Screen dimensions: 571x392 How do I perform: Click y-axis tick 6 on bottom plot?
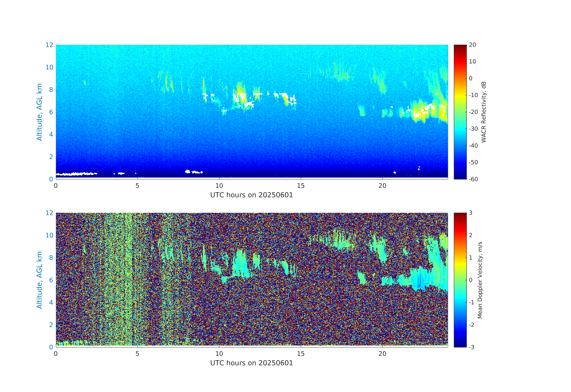pos(51,280)
